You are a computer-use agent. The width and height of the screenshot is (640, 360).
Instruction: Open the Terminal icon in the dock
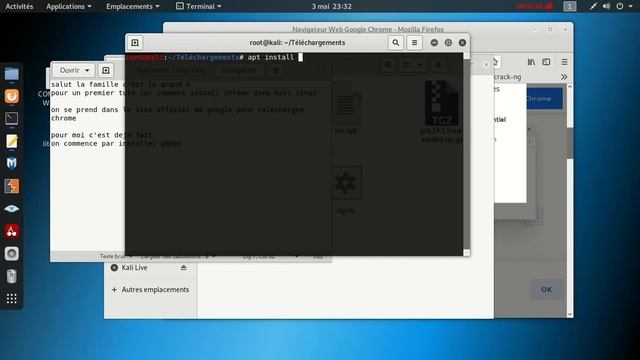pyautogui.click(x=11, y=119)
